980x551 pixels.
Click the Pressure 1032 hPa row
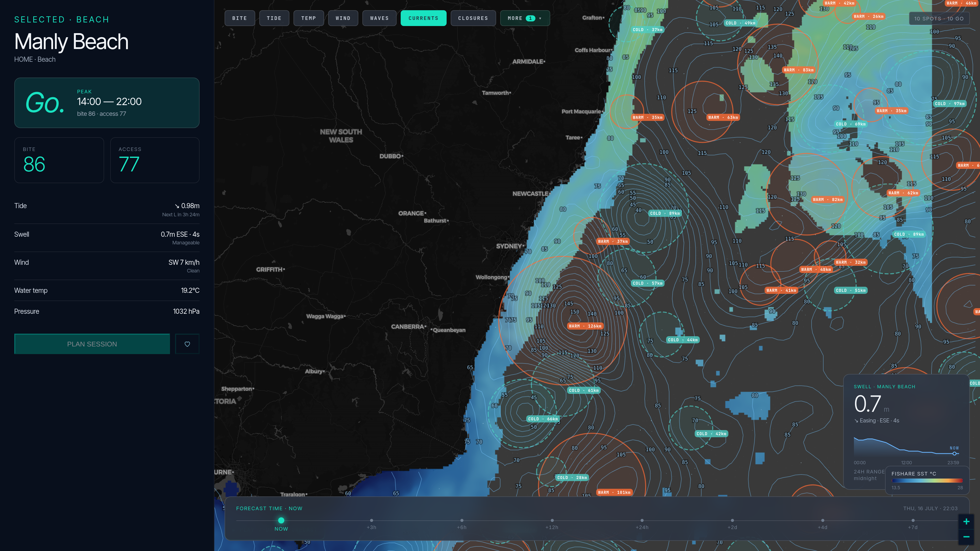107,311
